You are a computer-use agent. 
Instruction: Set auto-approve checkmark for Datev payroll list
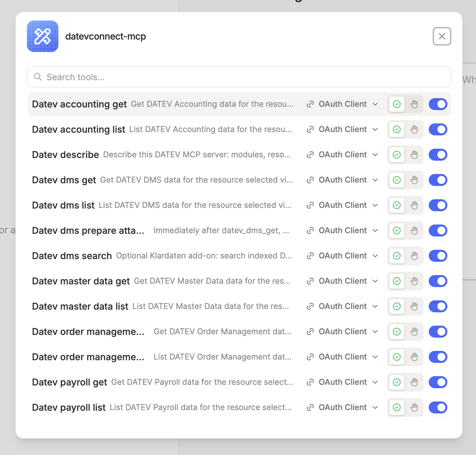pos(397,407)
